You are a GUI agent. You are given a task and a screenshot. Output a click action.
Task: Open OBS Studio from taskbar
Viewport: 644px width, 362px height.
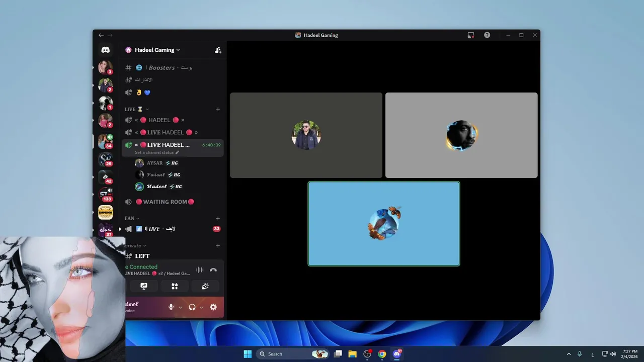coord(367,354)
